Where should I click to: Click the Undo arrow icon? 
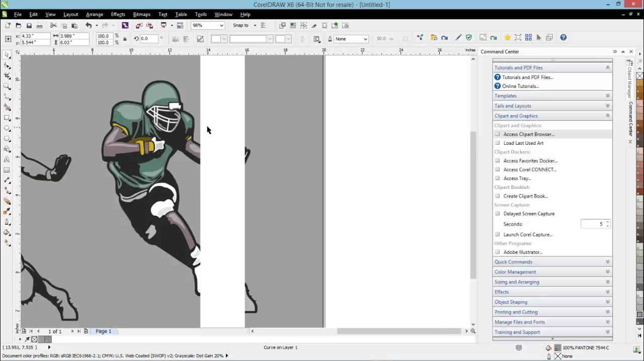89,25
